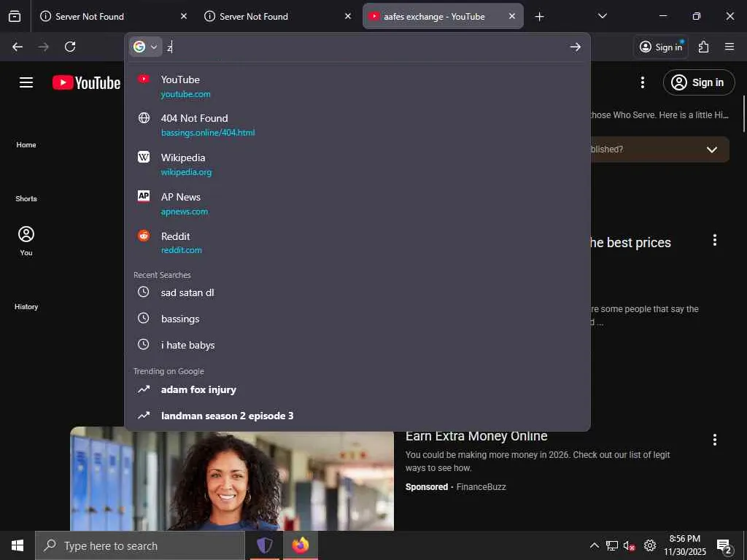This screenshot has width=747, height=560.
Task: Select the 404 Not Found bassings.online suggestion
Action: coord(357,125)
